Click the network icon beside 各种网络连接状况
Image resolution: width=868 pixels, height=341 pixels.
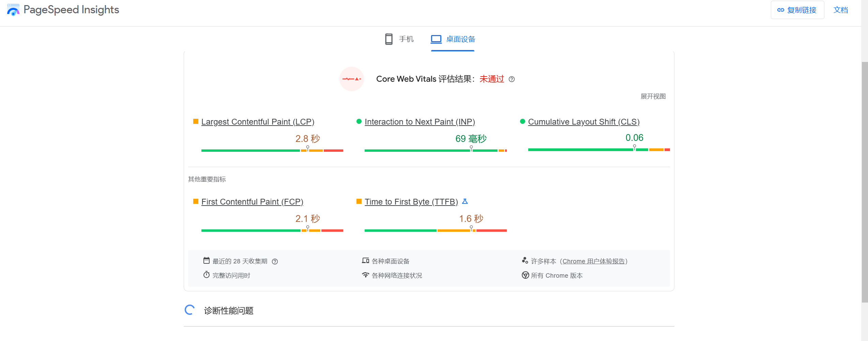click(x=365, y=275)
